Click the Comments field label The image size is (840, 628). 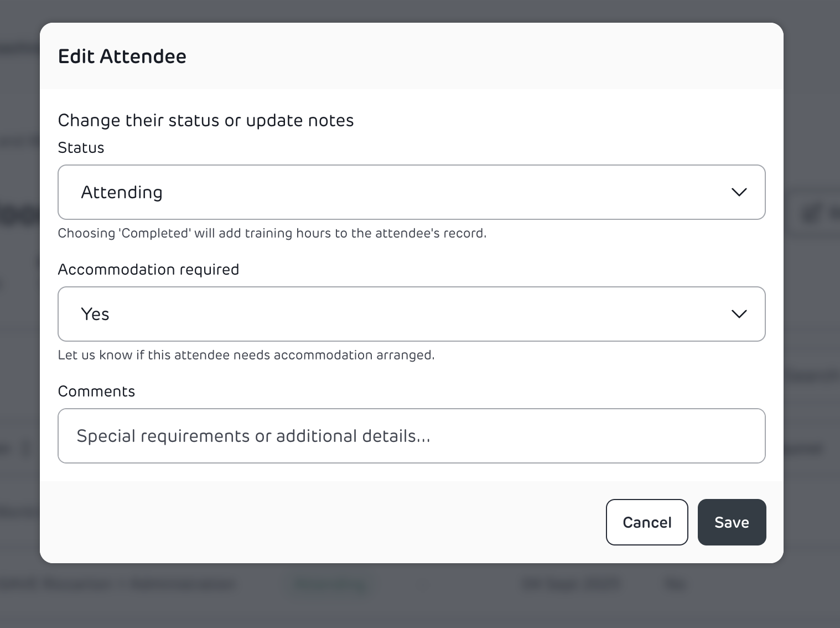click(x=96, y=392)
